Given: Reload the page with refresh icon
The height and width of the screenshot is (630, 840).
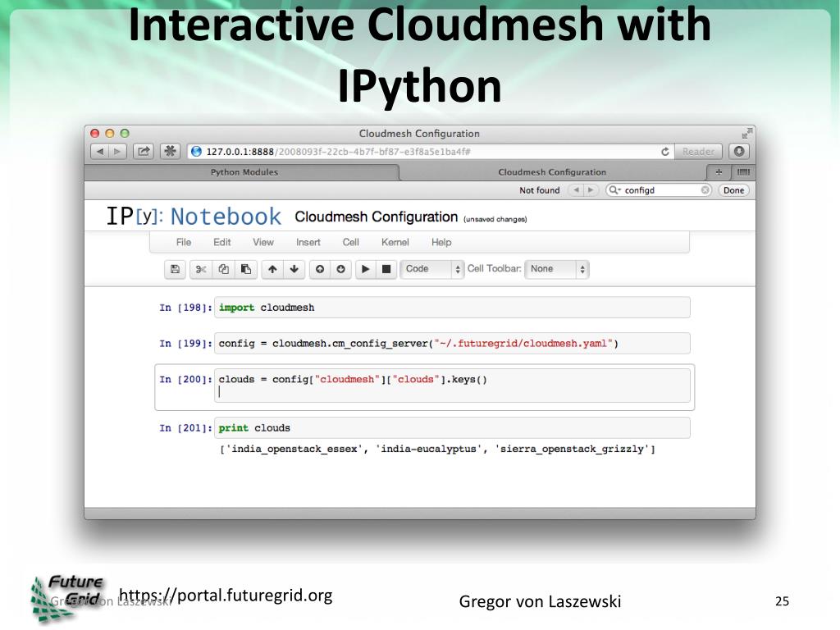Looking at the screenshot, I should 664,152.
